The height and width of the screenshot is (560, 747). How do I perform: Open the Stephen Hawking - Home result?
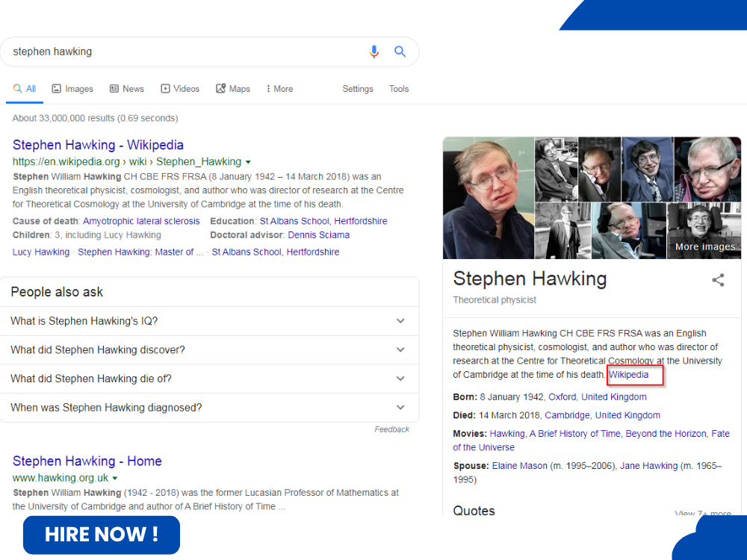click(87, 461)
